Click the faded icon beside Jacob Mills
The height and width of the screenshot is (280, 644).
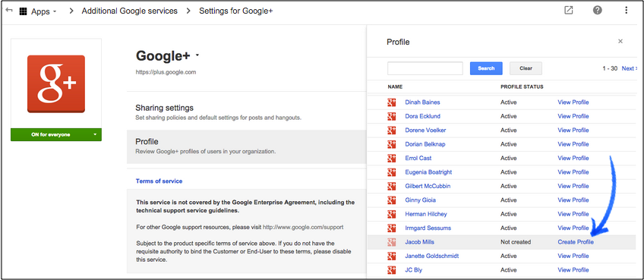coord(391,242)
